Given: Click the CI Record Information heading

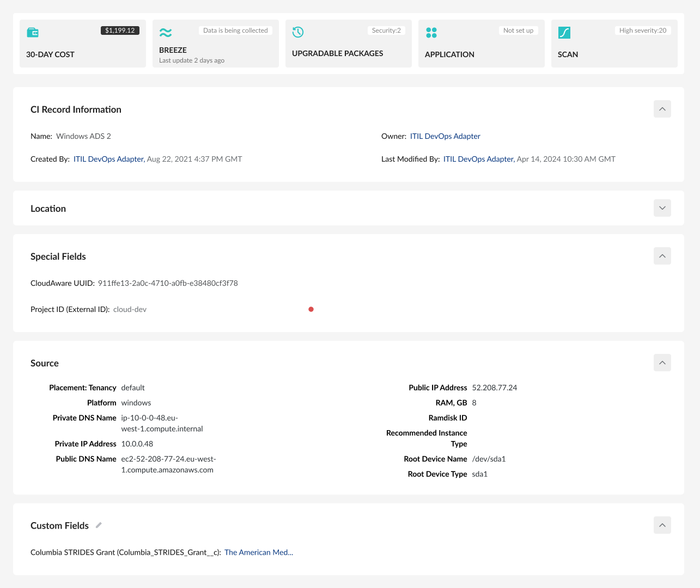Looking at the screenshot, I should click(76, 109).
